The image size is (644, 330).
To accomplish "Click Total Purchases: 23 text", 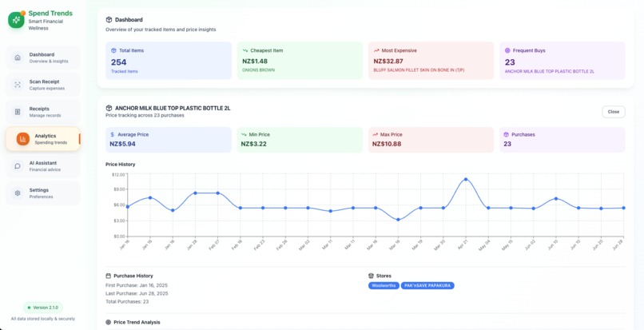I will click(127, 302).
